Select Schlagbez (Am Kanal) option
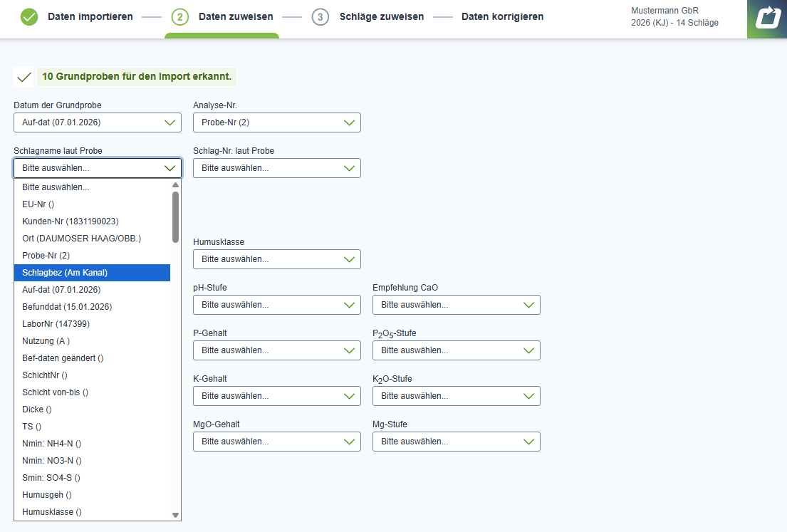Image resolution: width=787 pixels, height=532 pixels. (x=92, y=273)
